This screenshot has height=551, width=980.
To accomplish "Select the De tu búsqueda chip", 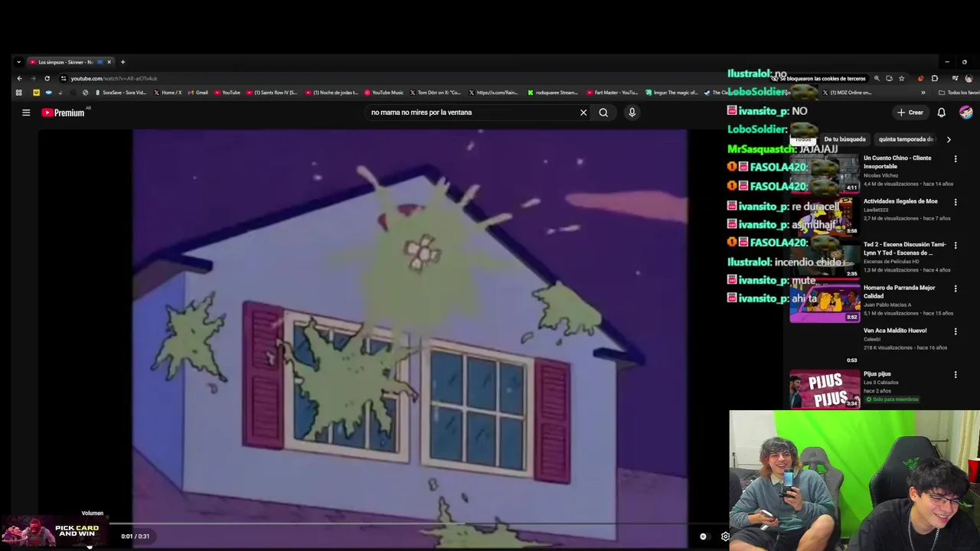I will tap(844, 139).
